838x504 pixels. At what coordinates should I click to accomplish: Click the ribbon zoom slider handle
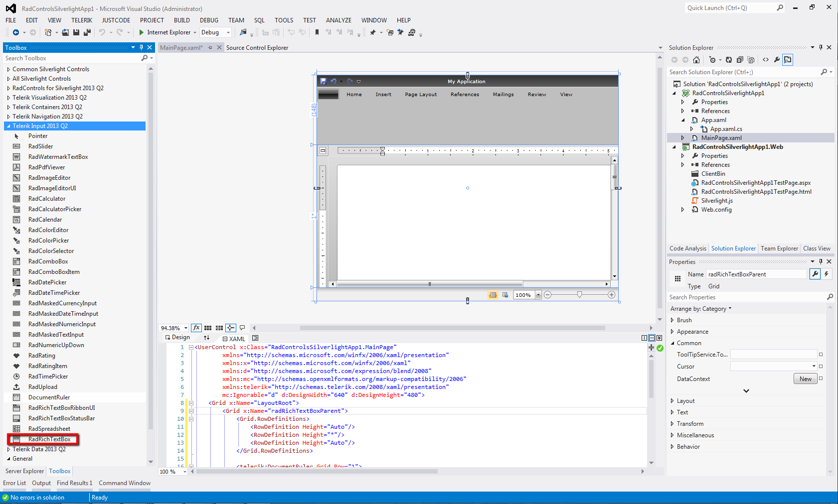(579, 295)
